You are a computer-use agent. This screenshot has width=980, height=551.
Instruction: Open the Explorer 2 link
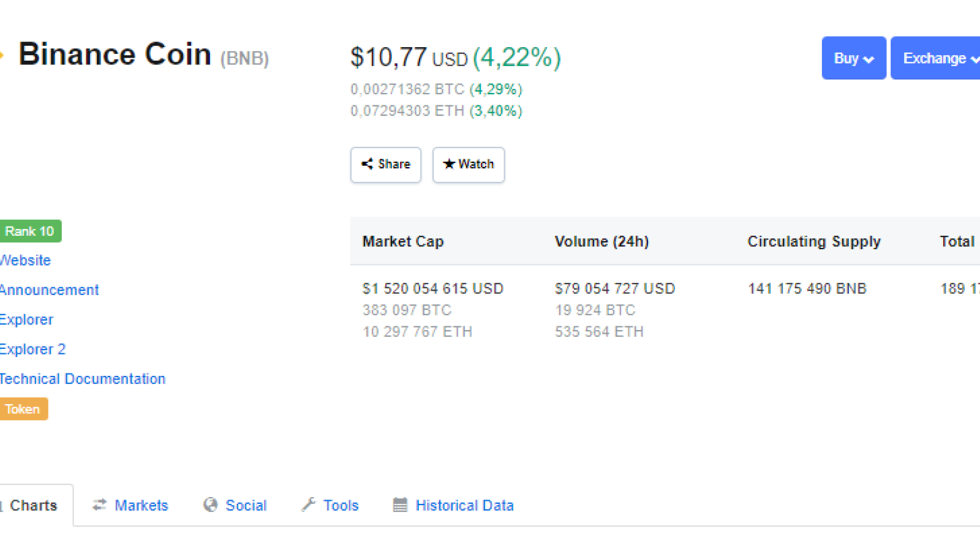32,350
